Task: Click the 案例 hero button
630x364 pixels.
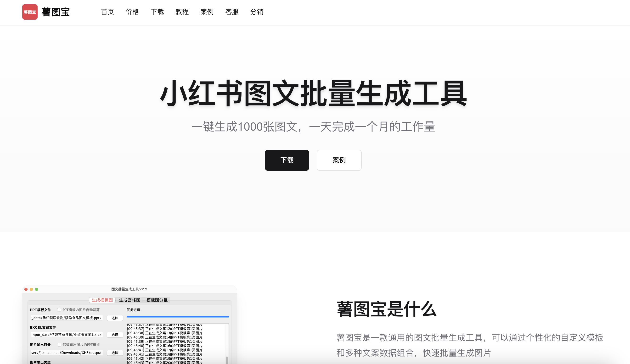Action: click(x=339, y=160)
